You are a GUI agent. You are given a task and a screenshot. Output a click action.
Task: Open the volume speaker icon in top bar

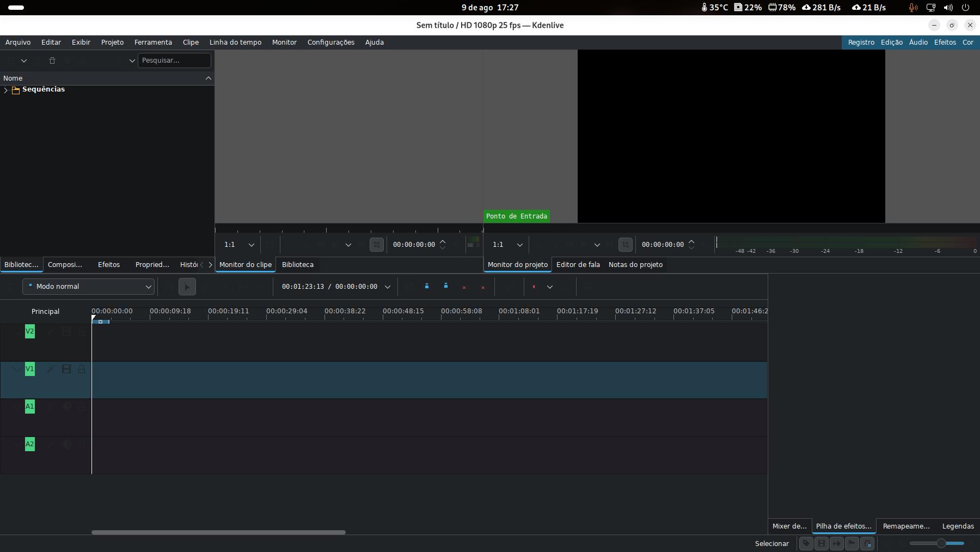click(x=948, y=8)
